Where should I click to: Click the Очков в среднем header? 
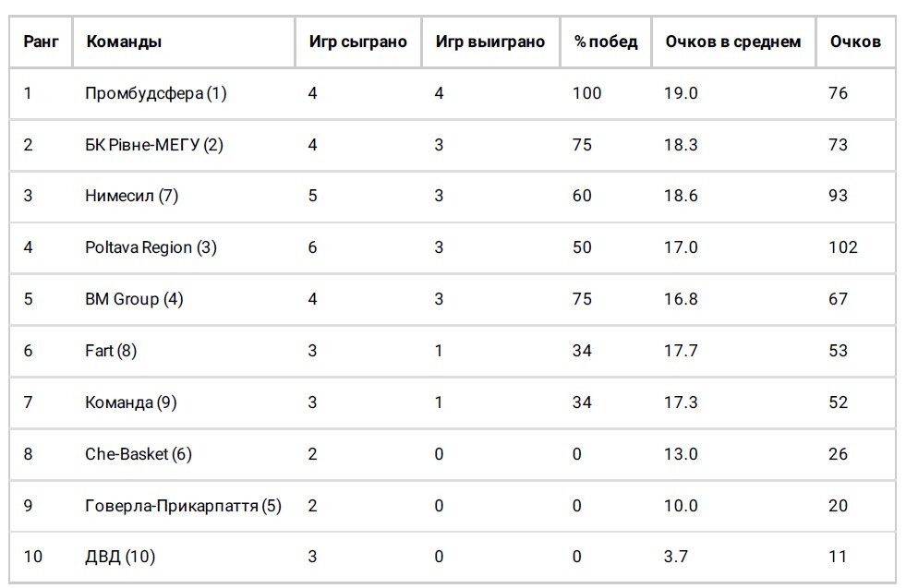(x=733, y=42)
